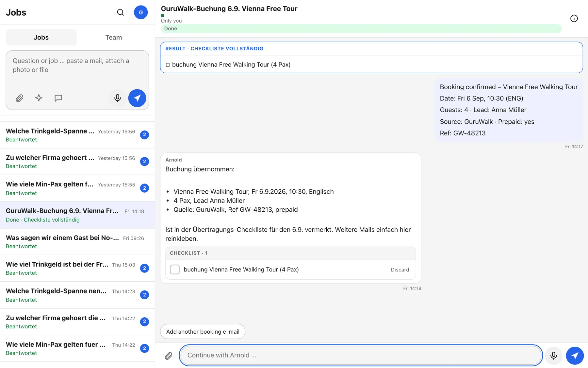
Task: Open job Welche Trinkgeld-Spanne nen Thu 14:23
Action: [x=77, y=295]
